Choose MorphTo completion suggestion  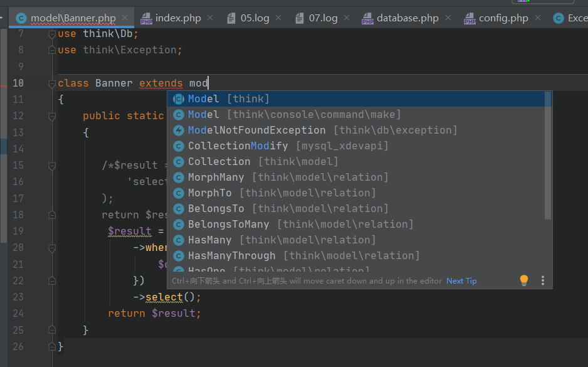pos(356,193)
